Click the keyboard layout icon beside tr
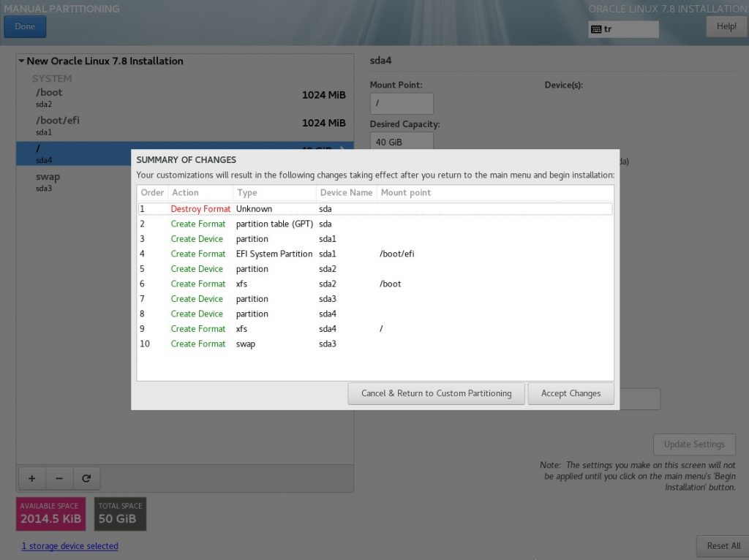749x560 pixels. pos(596,29)
